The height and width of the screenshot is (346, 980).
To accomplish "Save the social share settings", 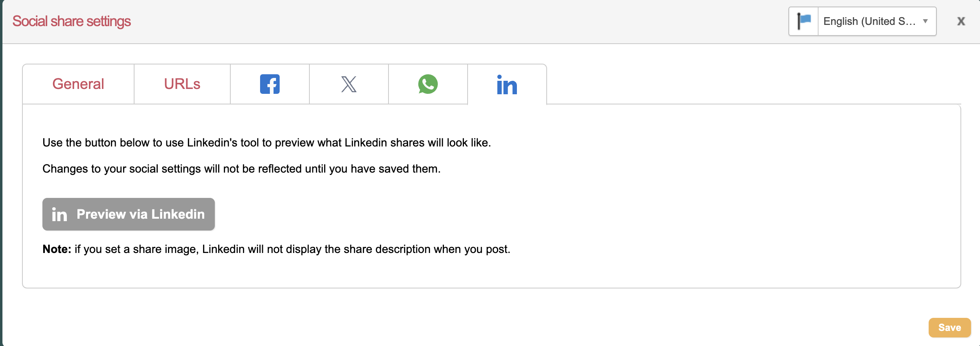I will [950, 328].
